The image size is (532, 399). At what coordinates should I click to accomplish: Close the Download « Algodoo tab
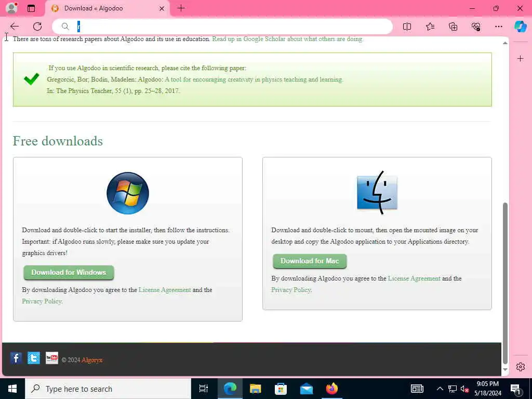click(x=162, y=8)
